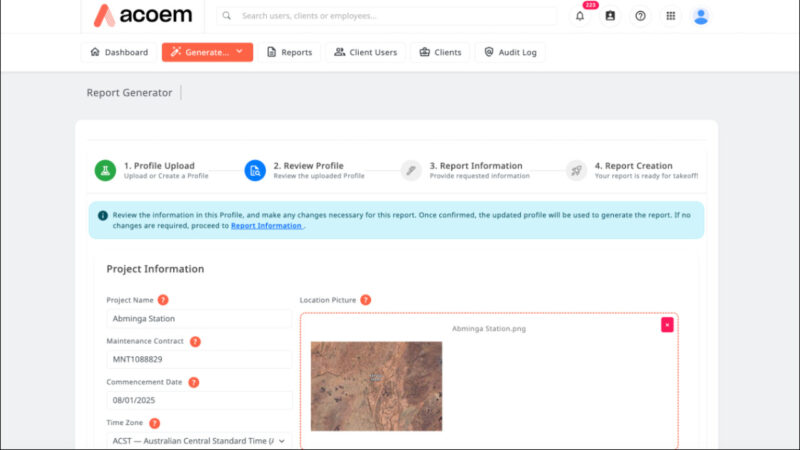Viewport: 800px width, 450px height.
Task: Click the Abminga Station location thumbnail
Action: (376, 386)
